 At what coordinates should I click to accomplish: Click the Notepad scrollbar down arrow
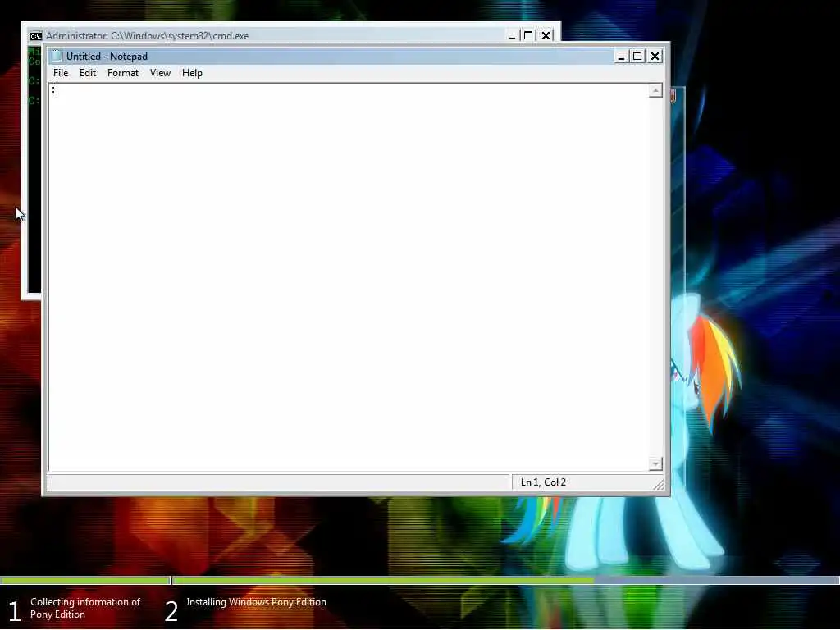655,464
